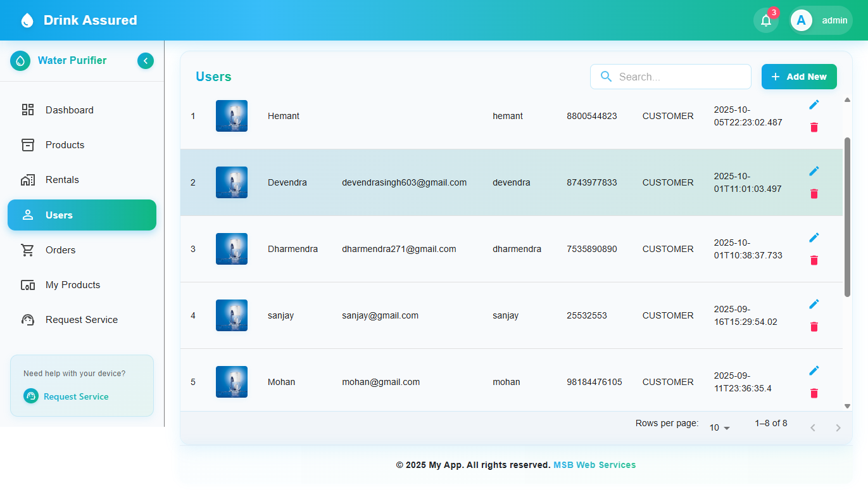The height and width of the screenshot is (499, 868).
Task: Click the Add New button
Action: click(x=799, y=77)
